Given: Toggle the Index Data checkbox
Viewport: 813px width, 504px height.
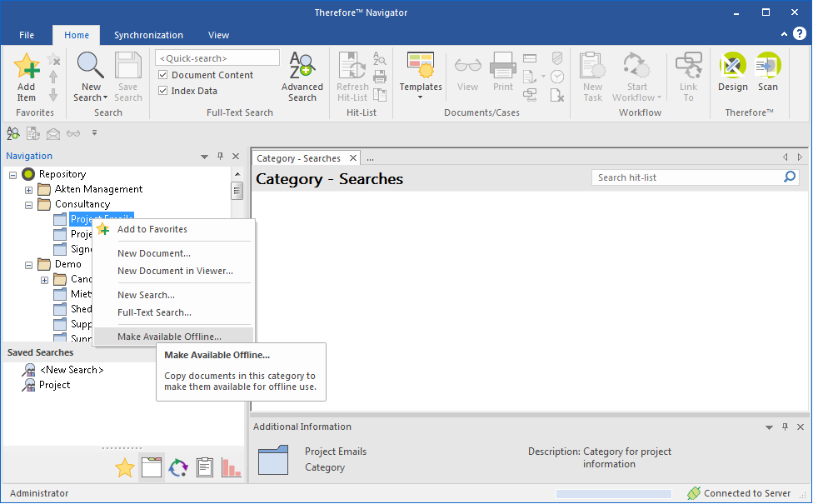Looking at the screenshot, I should coord(163,91).
